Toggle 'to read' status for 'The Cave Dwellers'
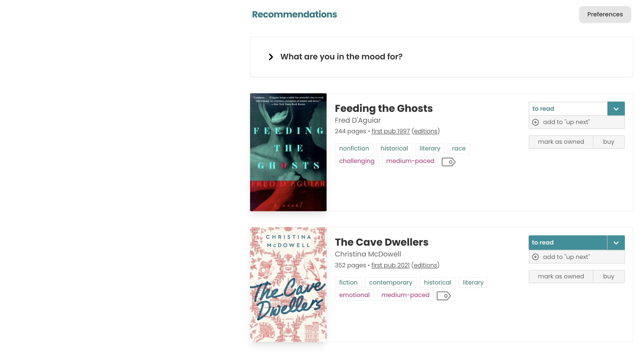Viewport: 644px width, 355px height. coord(567,242)
